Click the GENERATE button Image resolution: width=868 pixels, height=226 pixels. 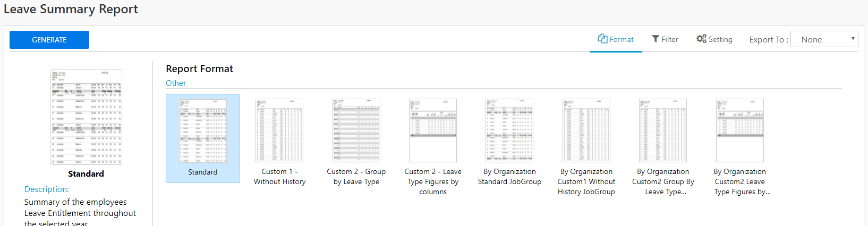pos(49,40)
